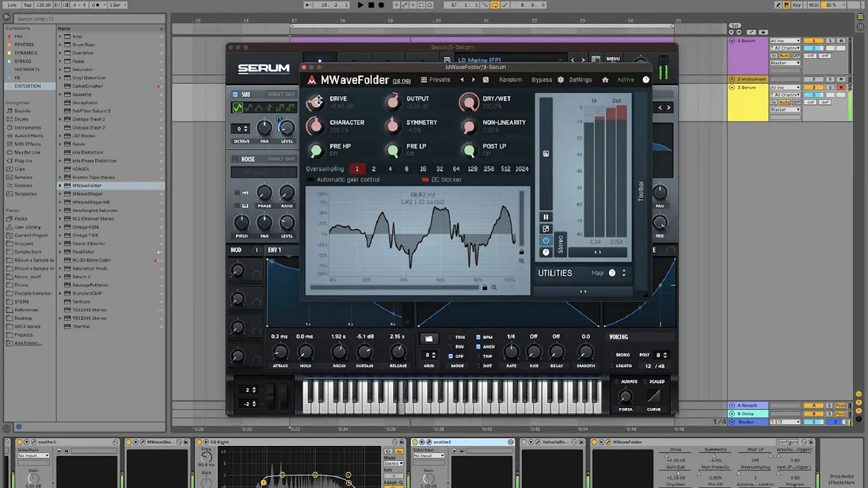Select the Sounds category in browser
This screenshot has width=868, height=488.
[22, 110]
